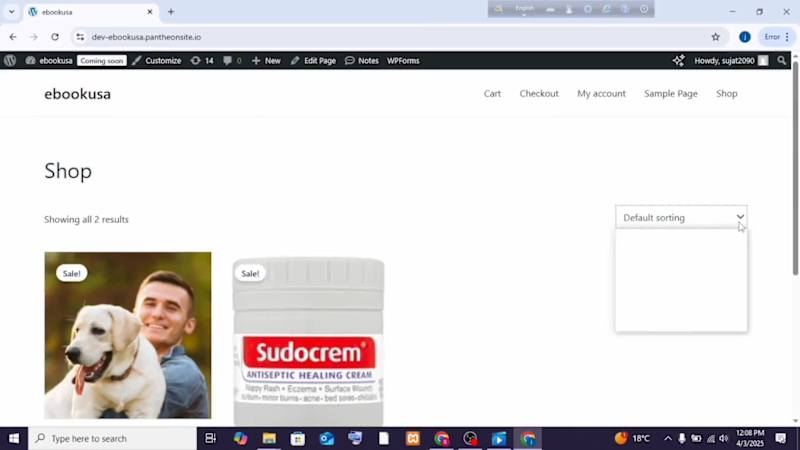Open the New content menu
Image resolution: width=800 pixels, height=450 pixels.
coord(266,60)
